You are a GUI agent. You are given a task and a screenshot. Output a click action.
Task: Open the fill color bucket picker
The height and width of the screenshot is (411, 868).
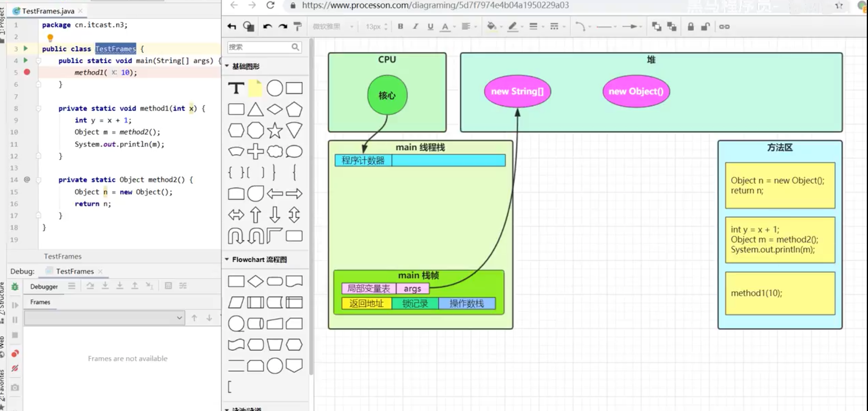pyautogui.click(x=492, y=26)
